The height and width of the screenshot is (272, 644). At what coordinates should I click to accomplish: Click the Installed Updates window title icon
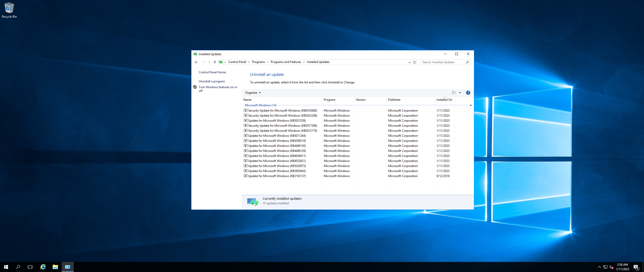click(x=195, y=54)
